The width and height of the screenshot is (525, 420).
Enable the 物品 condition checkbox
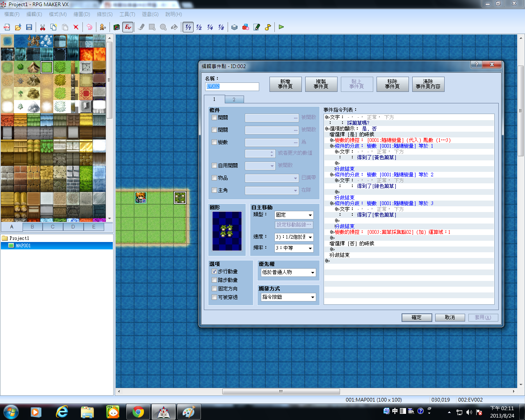coord(214,178)
